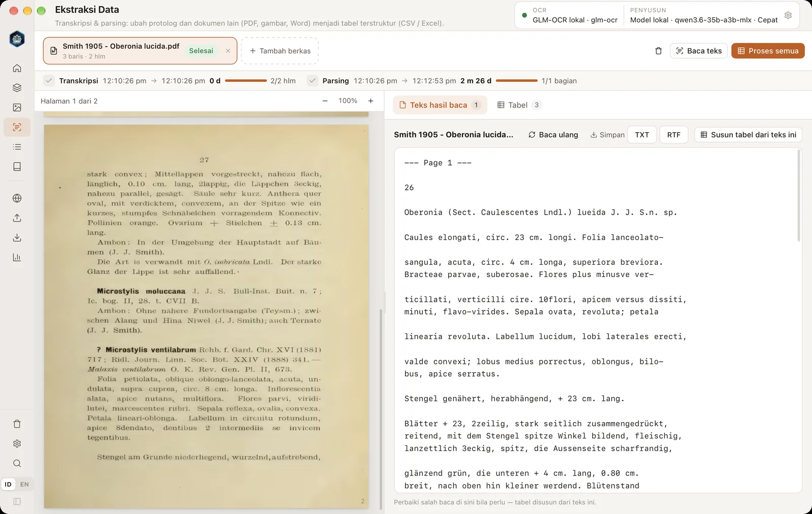The height and width of the screenshot is (514, 812).
Task: Remove Smith 1905 file tab
Action: click(x=228, y=51)
